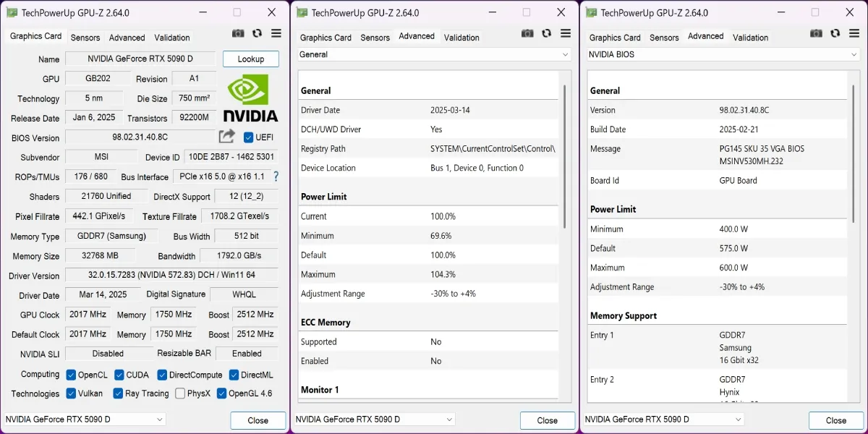Click refresh icon in middle GPU-Z window
This screenshot has width=868, height=434.
tap(546, 33)
